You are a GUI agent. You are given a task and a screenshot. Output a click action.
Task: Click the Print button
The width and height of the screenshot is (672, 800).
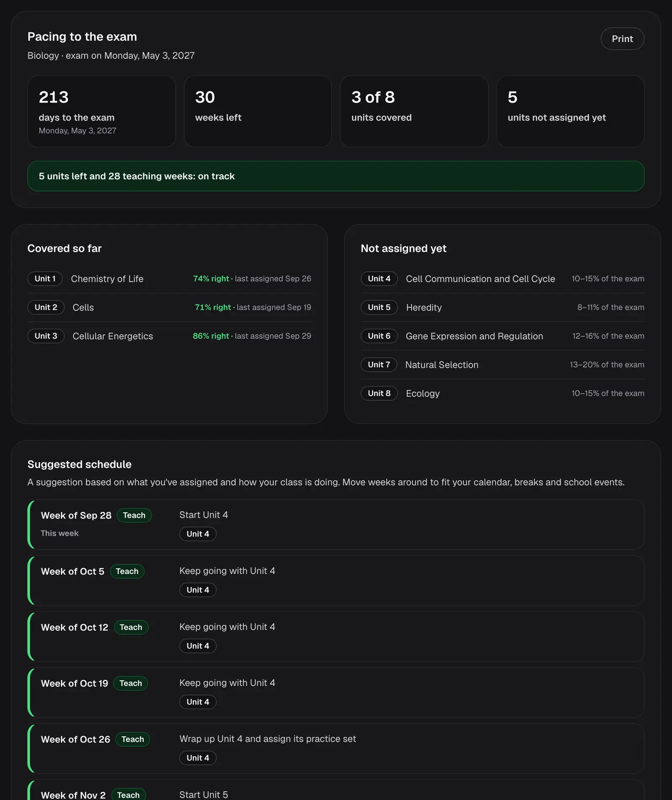622,39
